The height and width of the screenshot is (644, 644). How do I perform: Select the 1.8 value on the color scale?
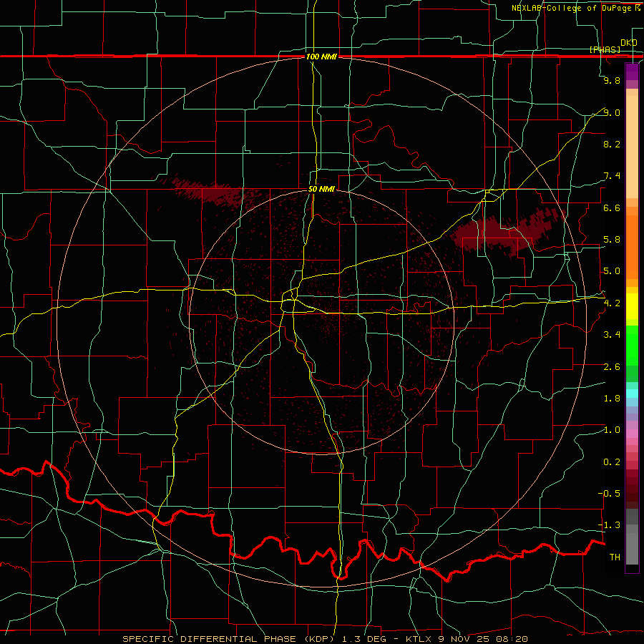click(x=612, y=399)
